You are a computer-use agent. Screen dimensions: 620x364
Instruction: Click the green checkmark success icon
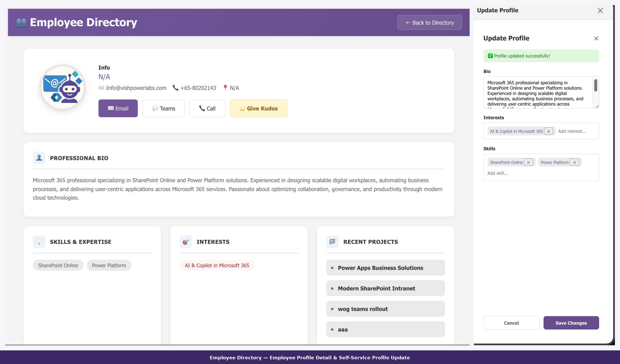(x=490, y=56)
